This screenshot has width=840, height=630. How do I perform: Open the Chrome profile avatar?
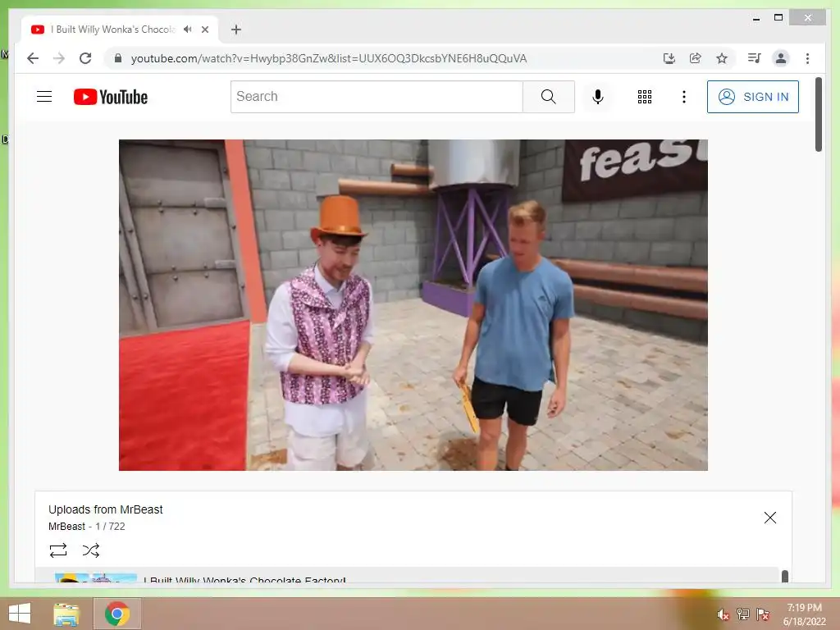[781, 58]
